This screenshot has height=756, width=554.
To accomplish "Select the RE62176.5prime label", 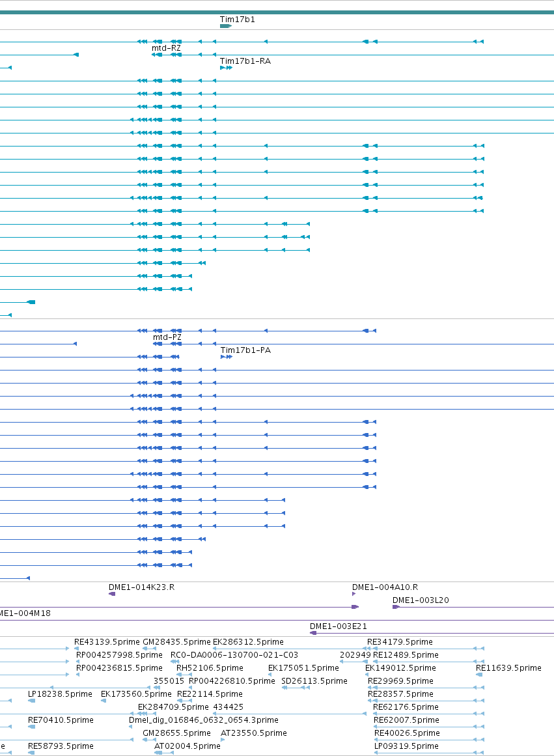I will [x=406, y=707].
